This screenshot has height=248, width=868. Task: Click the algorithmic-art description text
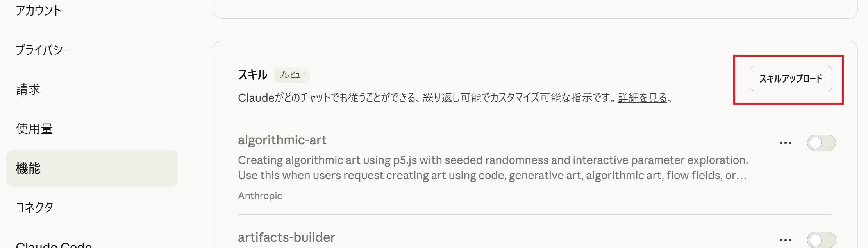tap(492, 168)
